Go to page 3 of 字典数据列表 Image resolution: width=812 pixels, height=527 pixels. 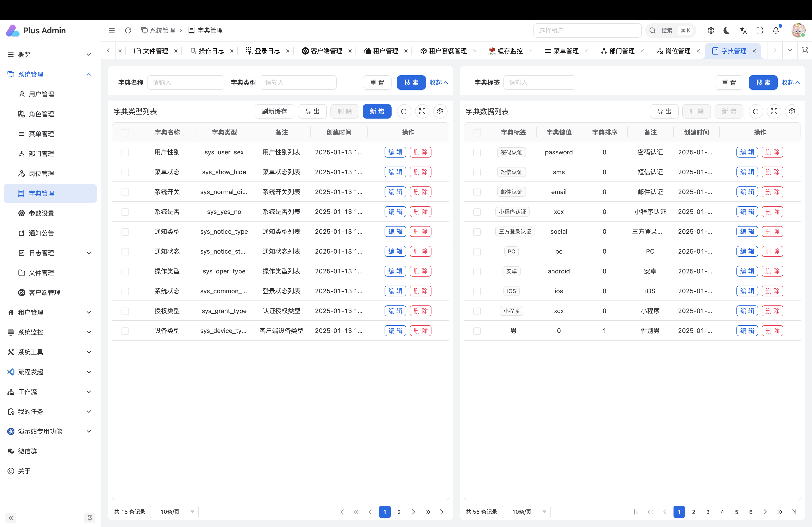pyautogui.click(x=708, y=512)
